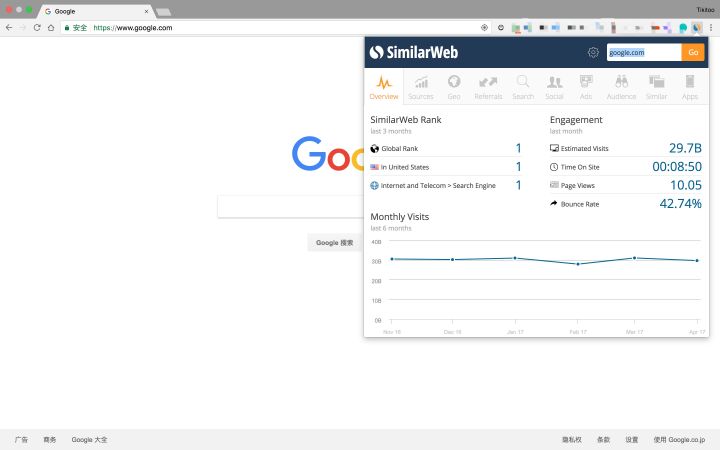The width and height of the screenshot is (720, 450).
Task: Open the Referrals tab
Action: 488,87
